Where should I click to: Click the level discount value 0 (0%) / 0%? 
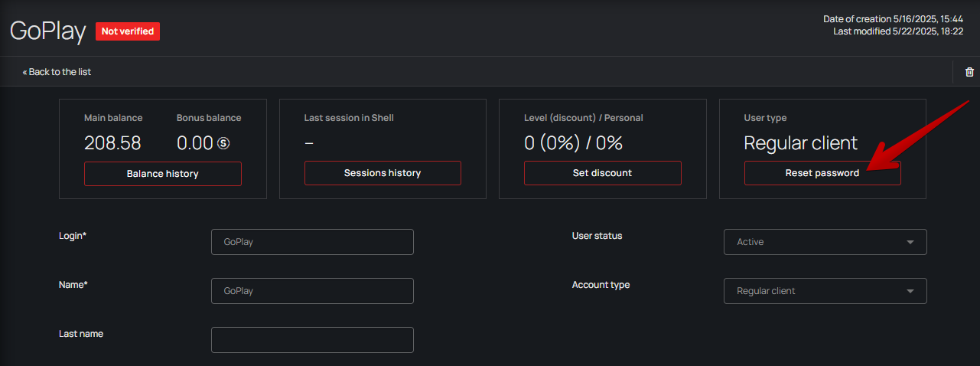click(573, 143)
